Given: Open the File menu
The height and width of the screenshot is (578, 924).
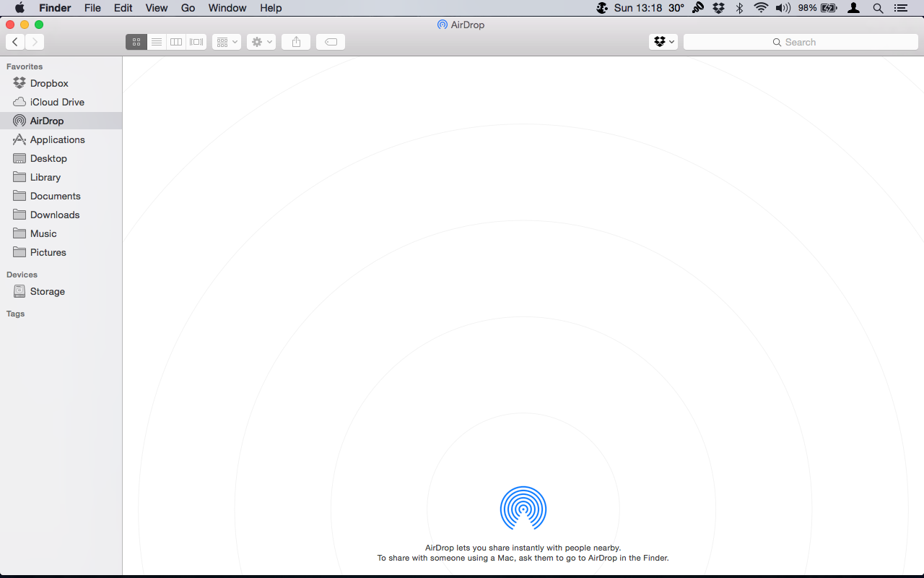Looking at the screenshot, I should pos(92,8).
